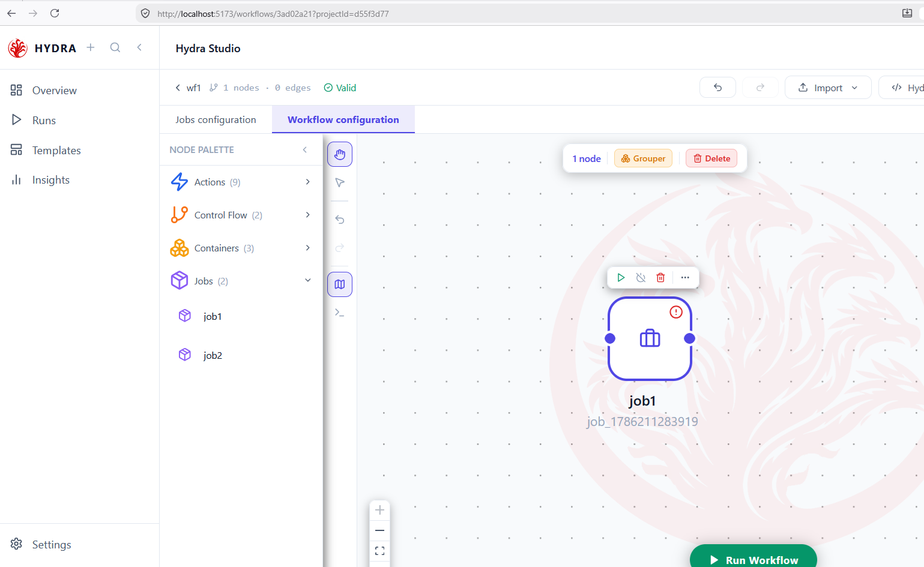This screenshot has width=924, height=567.
Task: Click the disable node icon above job1
Action: pos(641,277)
